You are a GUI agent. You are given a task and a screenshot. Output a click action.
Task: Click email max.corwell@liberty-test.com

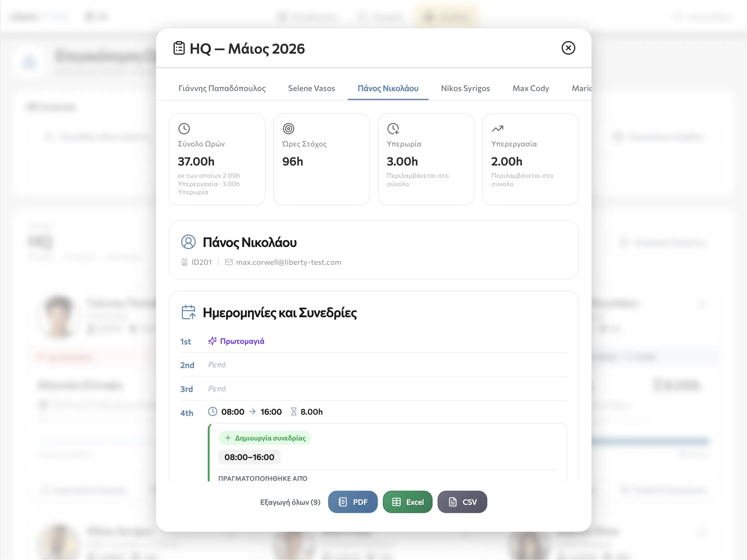(x=288, y=262)
